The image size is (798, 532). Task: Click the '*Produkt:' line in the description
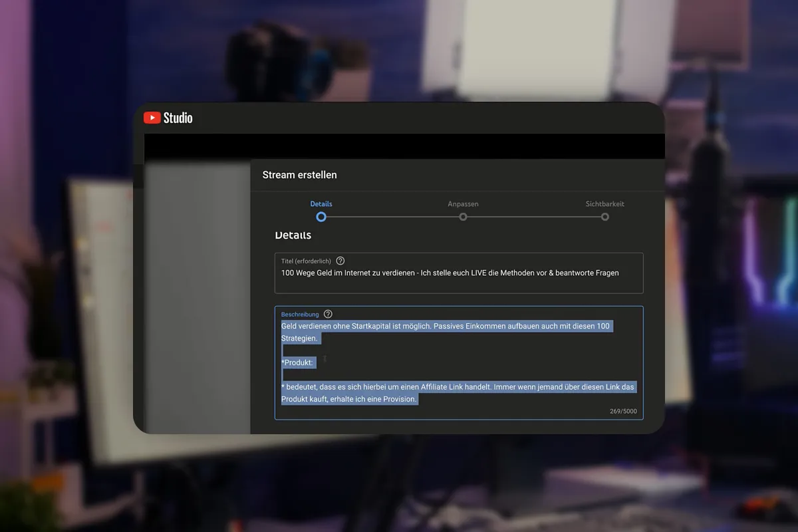pyautogui.click(x=297, y=362)
